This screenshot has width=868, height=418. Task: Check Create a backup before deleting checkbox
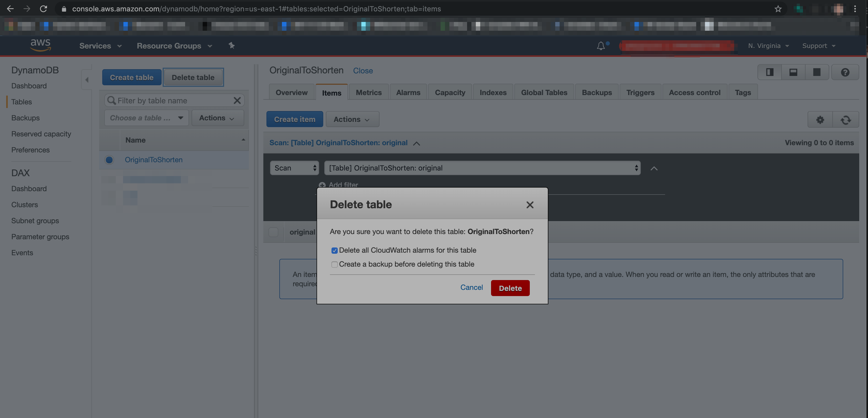click(334, 264)
